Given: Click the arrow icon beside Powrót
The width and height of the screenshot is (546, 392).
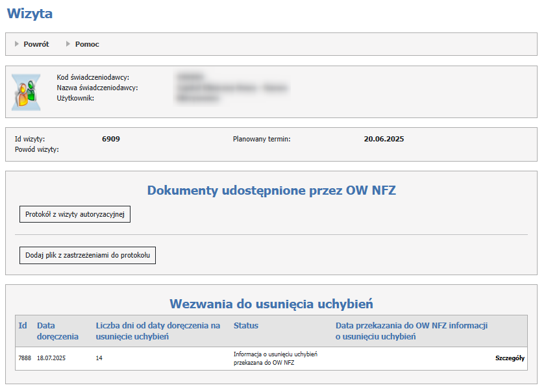Looking at the screenshot, I should 17,44.
